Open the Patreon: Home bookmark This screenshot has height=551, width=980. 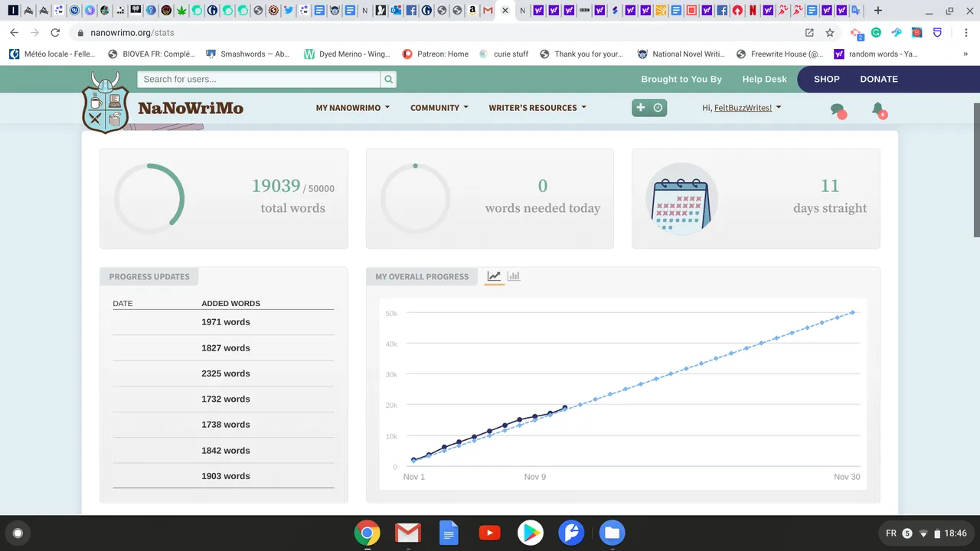(436, 54)
